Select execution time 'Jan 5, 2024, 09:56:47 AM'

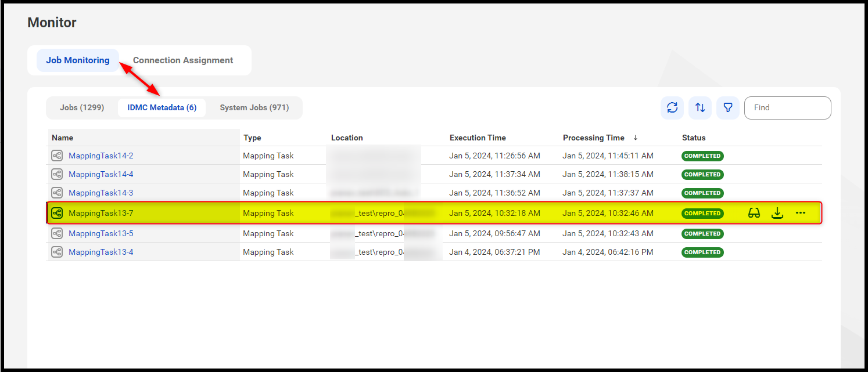click(494, 233)
